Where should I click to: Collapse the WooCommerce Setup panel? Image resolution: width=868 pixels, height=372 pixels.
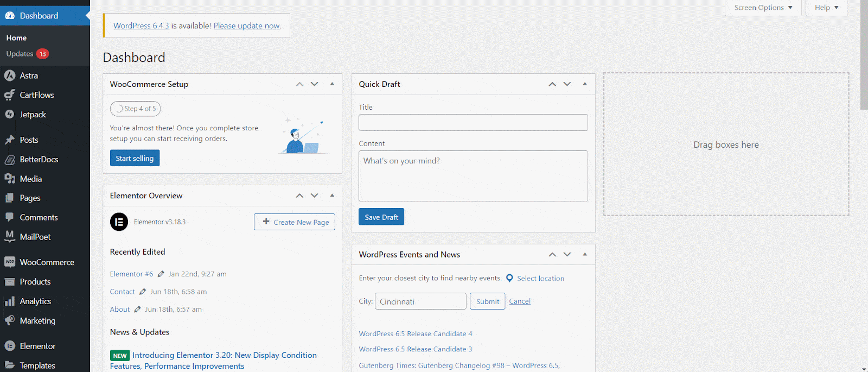click(332, 84)
